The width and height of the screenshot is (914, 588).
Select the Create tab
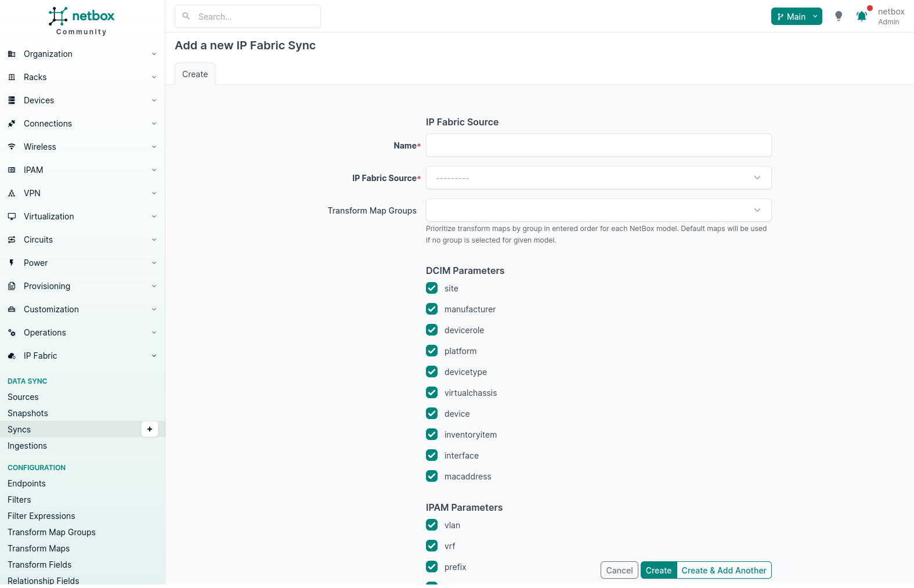click(195, 74)
